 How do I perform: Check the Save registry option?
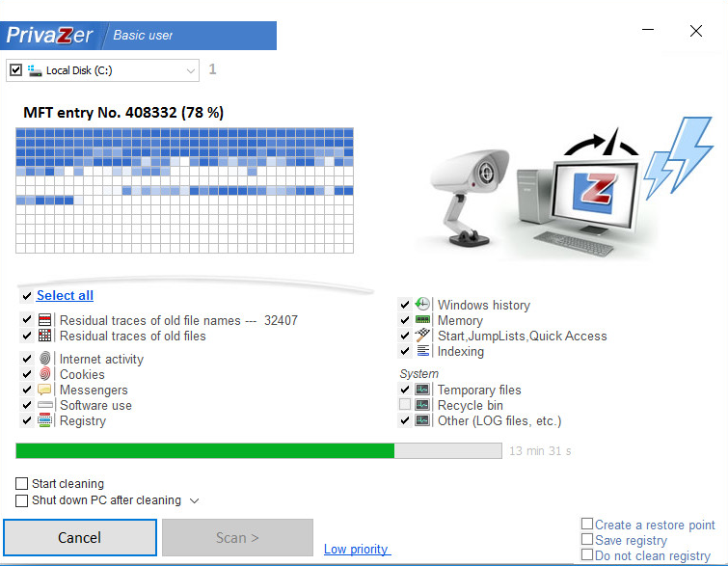click(587, 539)
